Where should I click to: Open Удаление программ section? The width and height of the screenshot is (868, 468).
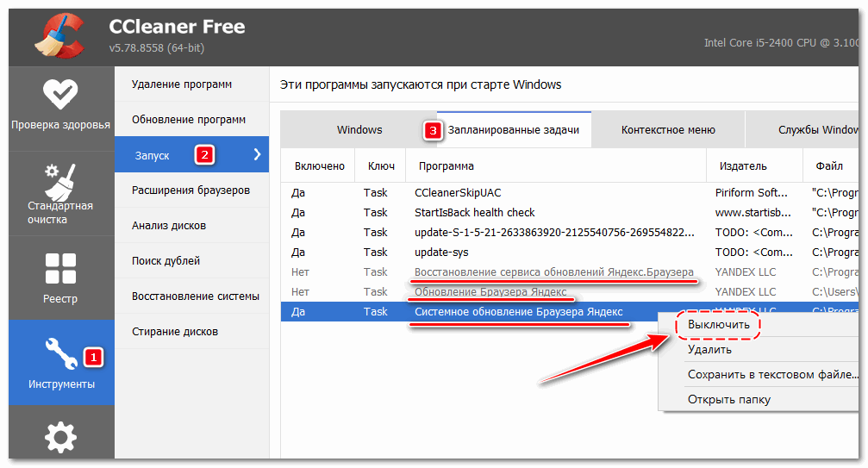point(181,84)
